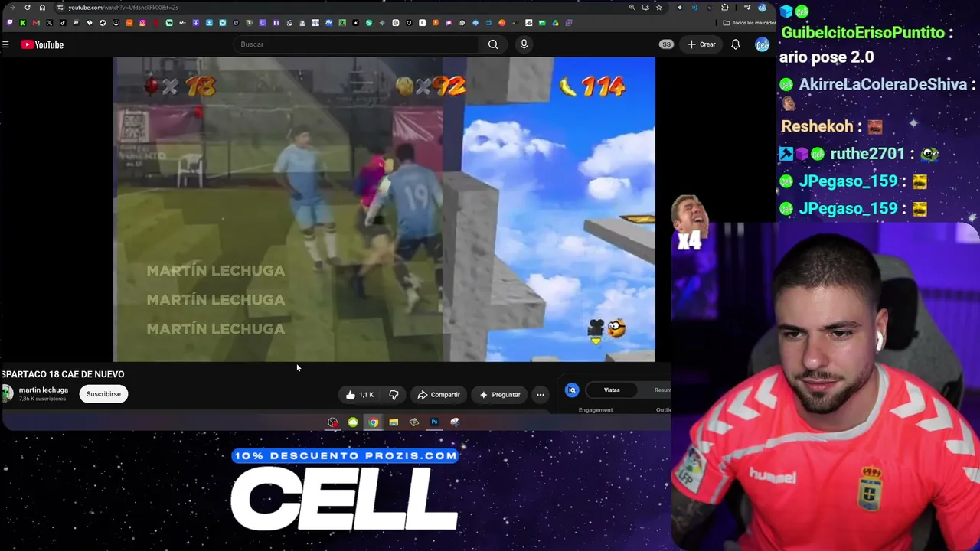The width and height of the screenshot is (980, 551).
Task: Open File Explorer from the taskbar
Action: pos(394,422)
